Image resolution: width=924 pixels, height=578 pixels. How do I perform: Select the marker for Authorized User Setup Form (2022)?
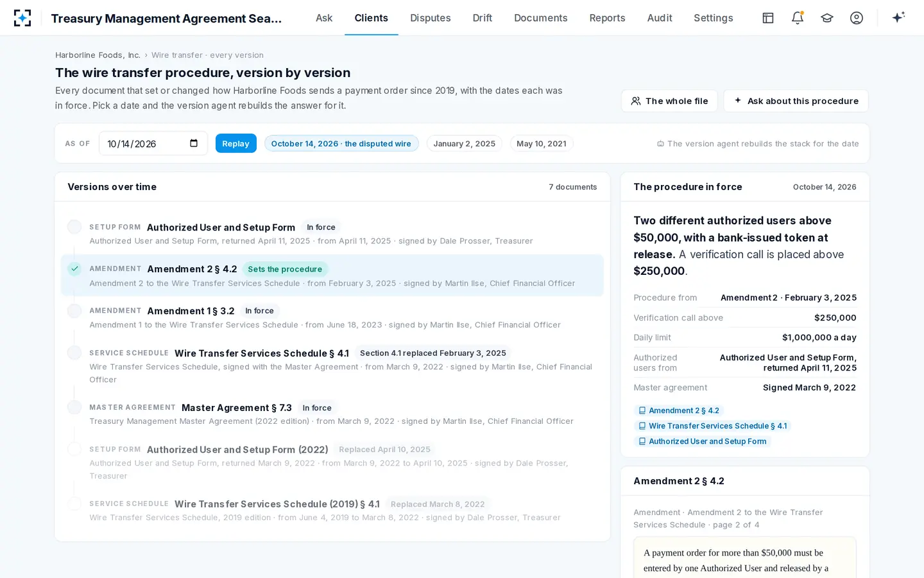click(x=74, y=449)
